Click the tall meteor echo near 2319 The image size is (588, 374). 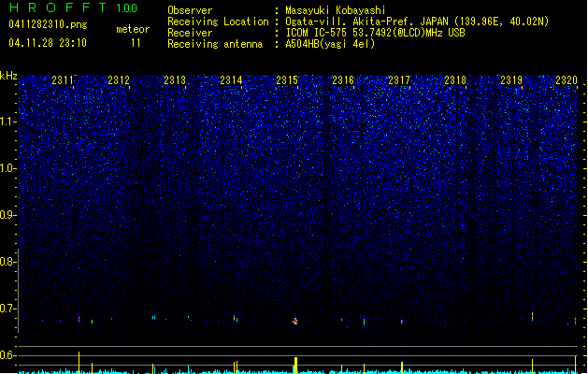tap(532, 316)
